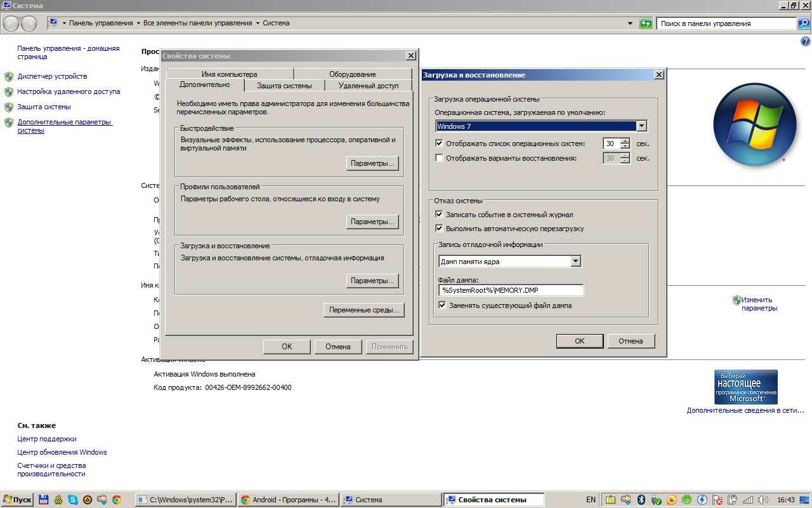Viewport: 812px width, 508px height.
Task: Click the shield icon next to Настройка удаленного доступа
Action: (9, 91)
